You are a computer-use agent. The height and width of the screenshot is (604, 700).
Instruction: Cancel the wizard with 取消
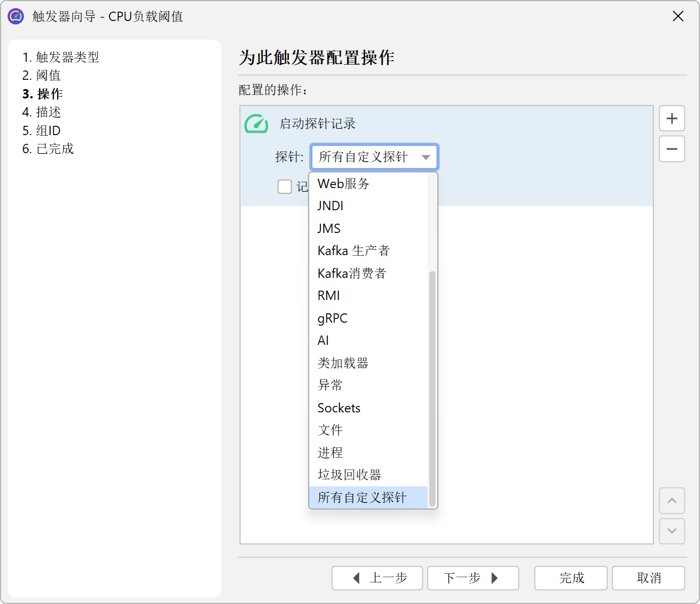[x=648, y=578]
